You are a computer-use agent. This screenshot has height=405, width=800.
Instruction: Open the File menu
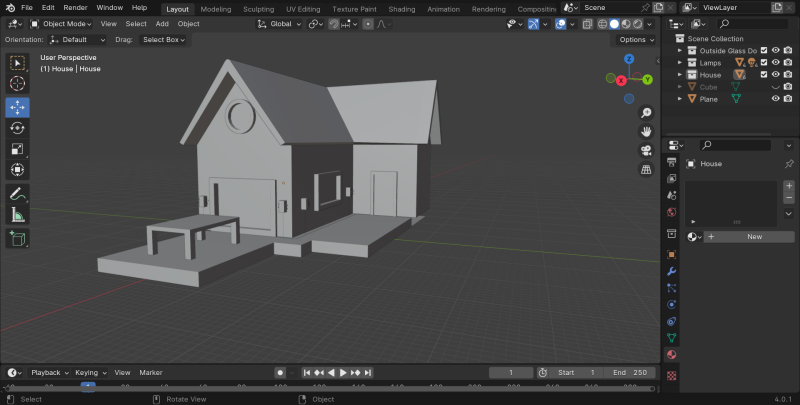(x=27, y=8)
